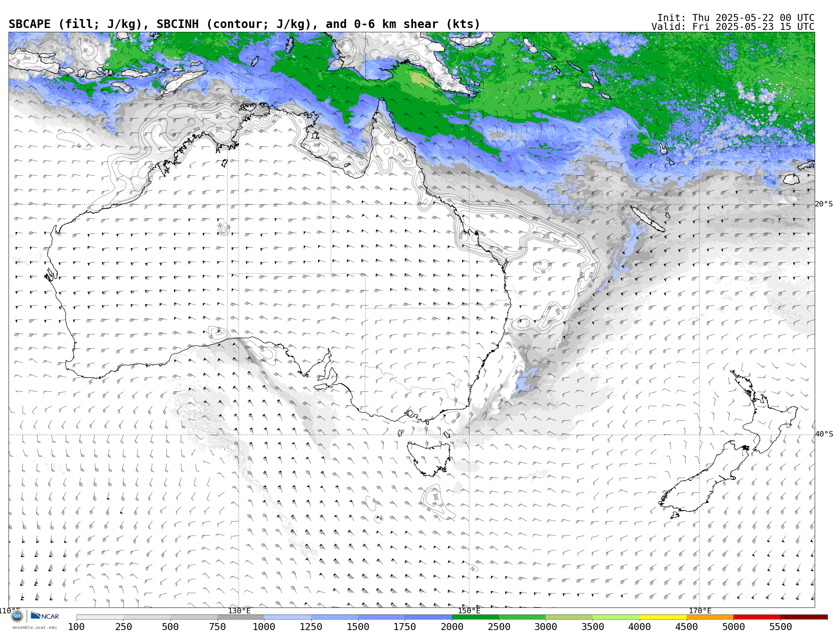Click the colorbar label 4000
The width and height of the screenshot is (840, 632).
(x=640, y=627)
